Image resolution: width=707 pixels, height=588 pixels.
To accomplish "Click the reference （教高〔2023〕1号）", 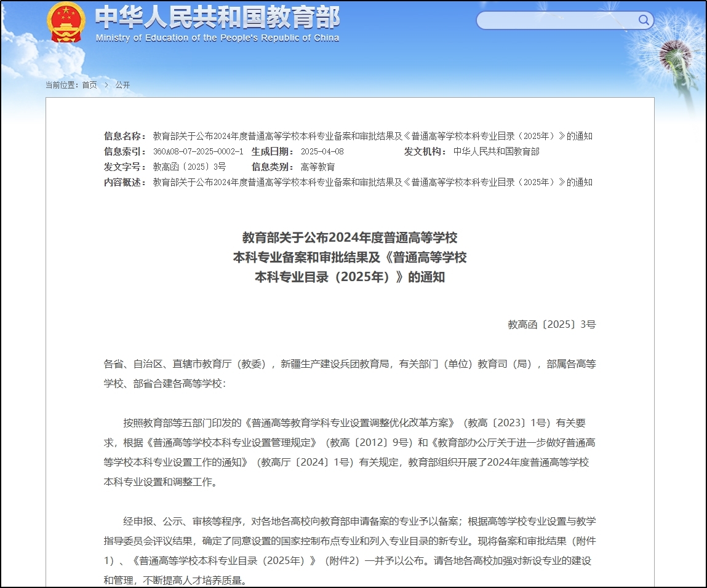I will [x=506, y=423].
